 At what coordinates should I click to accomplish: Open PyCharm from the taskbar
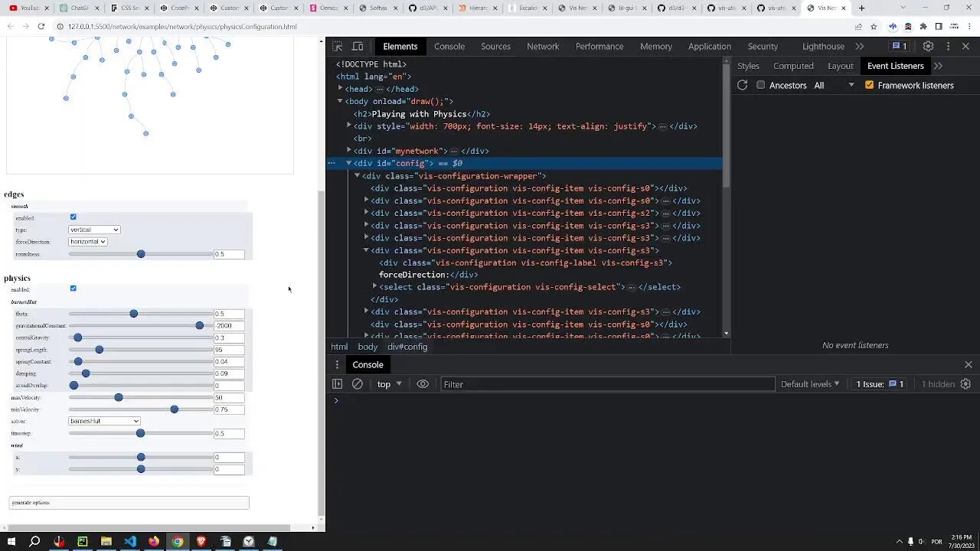coord(83,541)
